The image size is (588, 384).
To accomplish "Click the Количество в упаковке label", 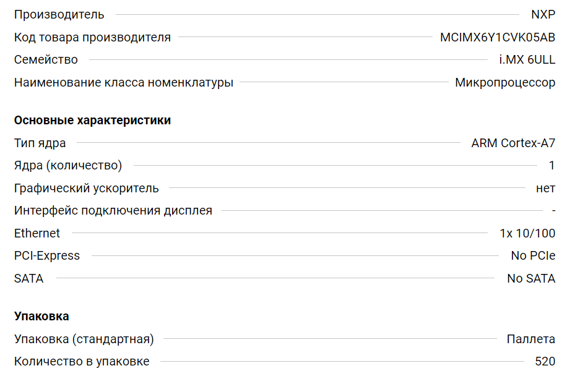I will 82,362.
